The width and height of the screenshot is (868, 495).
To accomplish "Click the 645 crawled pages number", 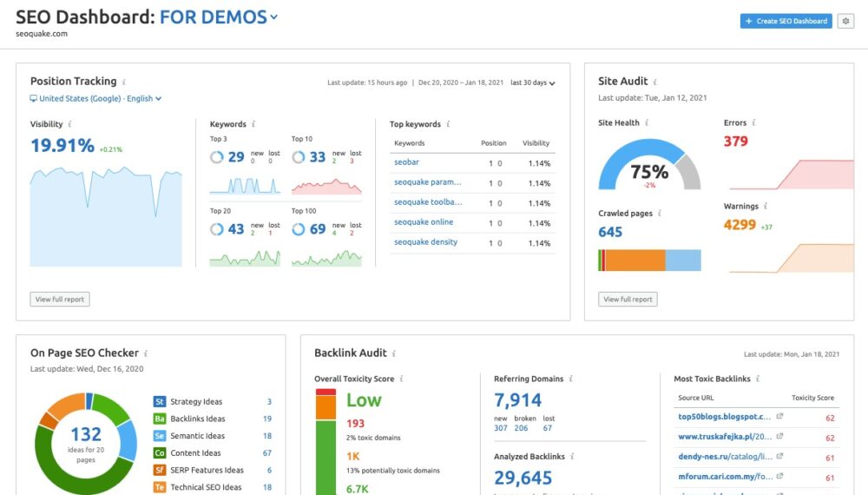I will click(x=610, y=232).
